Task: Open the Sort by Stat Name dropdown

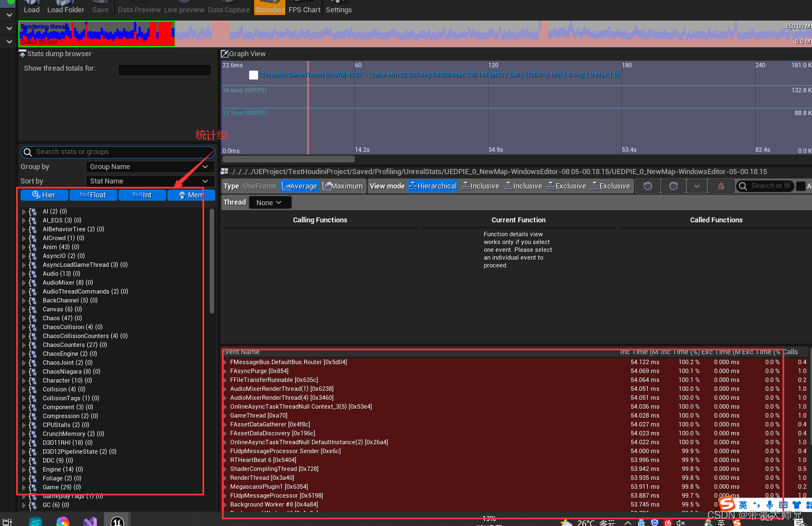Action: pos(150,181)
